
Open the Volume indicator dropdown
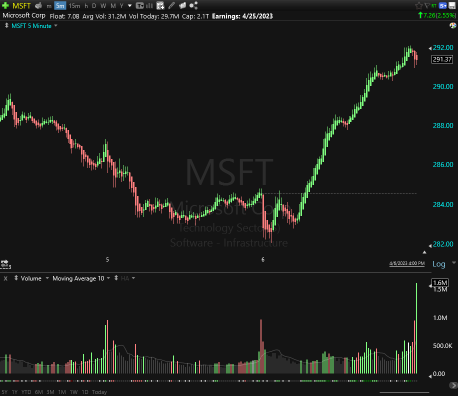(47, 278)
